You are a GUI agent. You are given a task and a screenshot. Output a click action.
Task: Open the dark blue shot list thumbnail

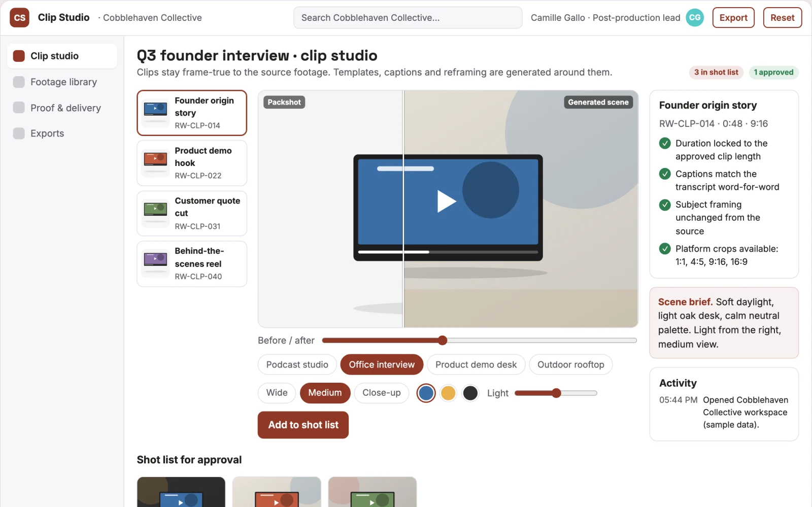pyautogui.click(x=181, y=492)
